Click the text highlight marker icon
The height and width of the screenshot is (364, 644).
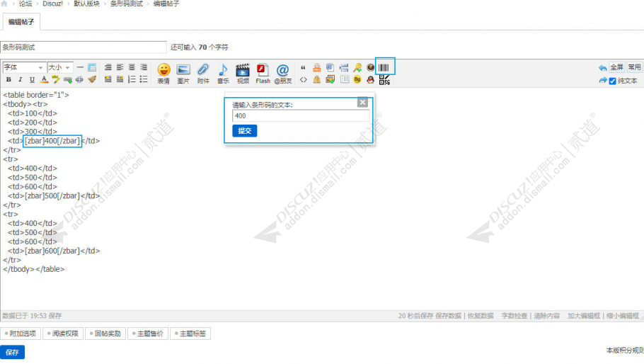coord(55,79)
